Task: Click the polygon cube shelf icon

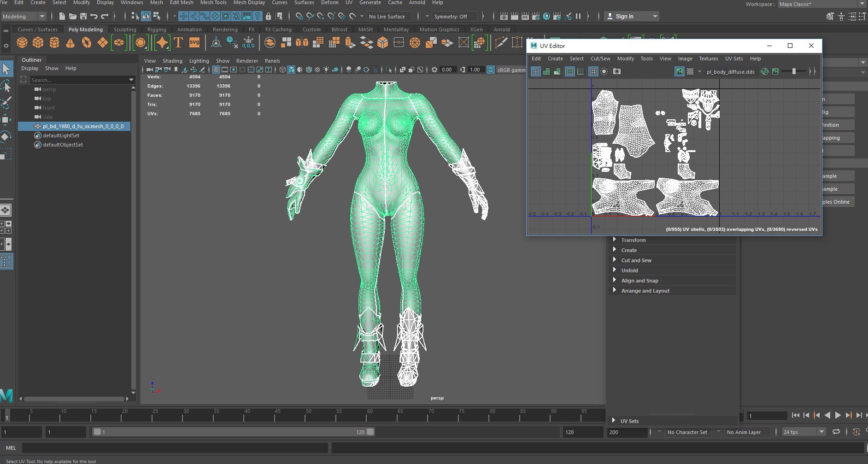Action: (38, 43)
